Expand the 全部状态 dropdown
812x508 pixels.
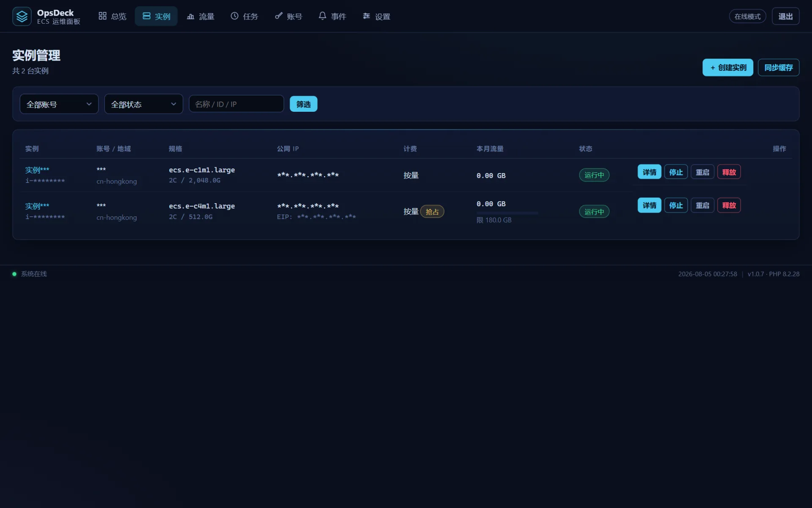144,104
